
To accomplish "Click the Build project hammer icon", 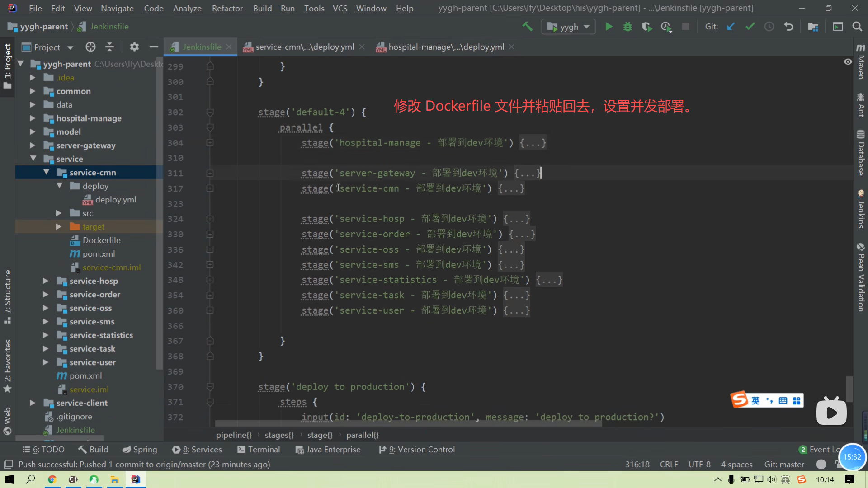I will click(x=527, y=27).
